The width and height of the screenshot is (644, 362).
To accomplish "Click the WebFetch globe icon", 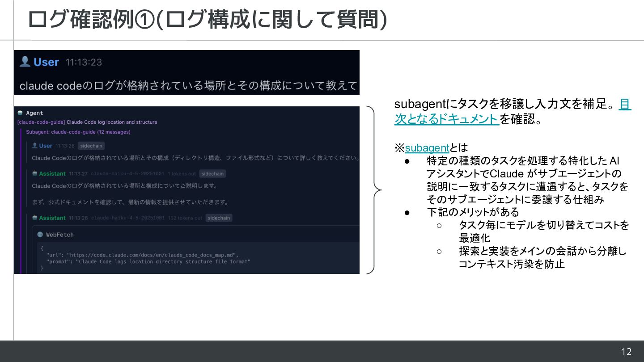I will (x=40, y=235).
